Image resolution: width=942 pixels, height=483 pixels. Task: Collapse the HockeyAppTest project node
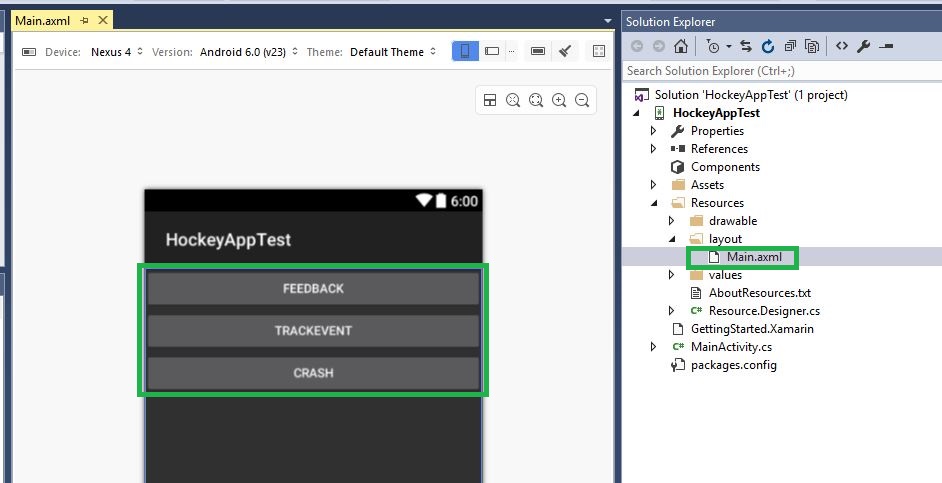(x=636, y=113)
